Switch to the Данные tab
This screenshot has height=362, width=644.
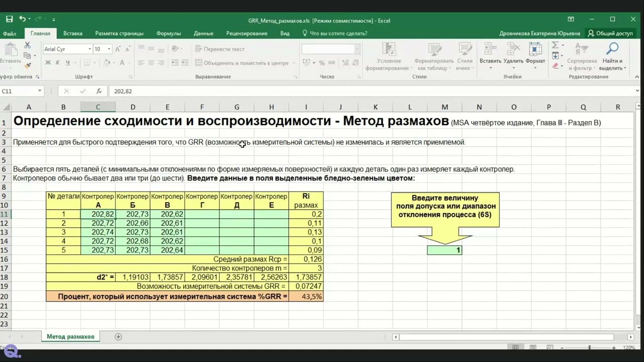(x=203, y=34)
